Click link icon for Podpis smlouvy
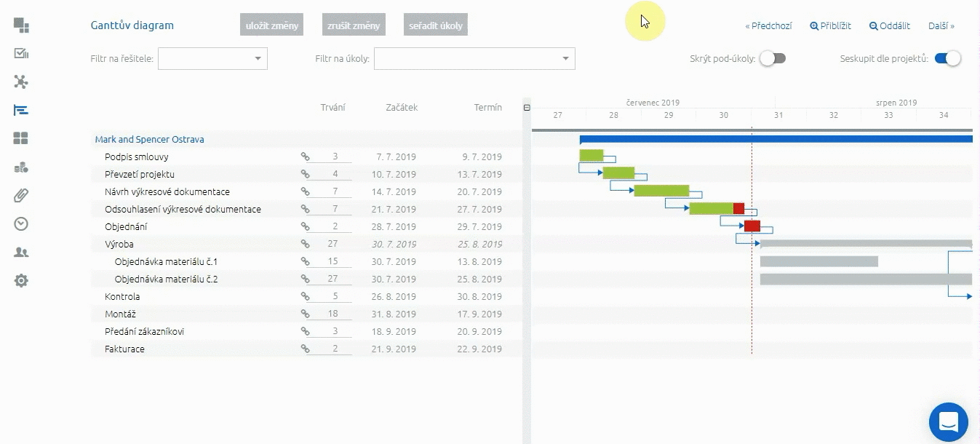Image resolution: width=980 pixels, height=444 pixels. (306, 156)
